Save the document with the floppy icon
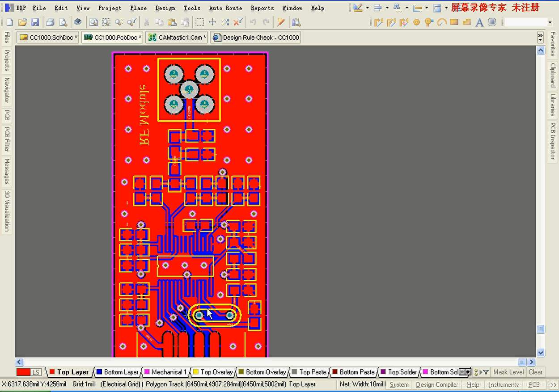Viewport: 559px width, 392px height. 35,22
